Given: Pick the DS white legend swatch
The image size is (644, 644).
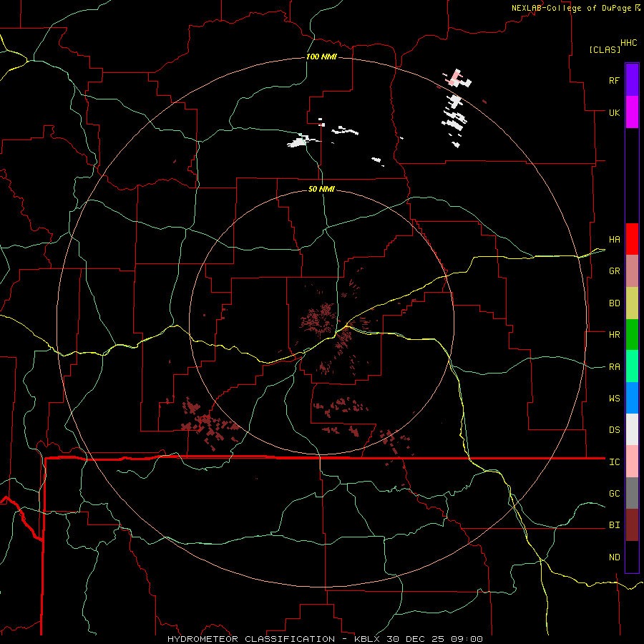Looking at the screenshot, I should 632,429.
